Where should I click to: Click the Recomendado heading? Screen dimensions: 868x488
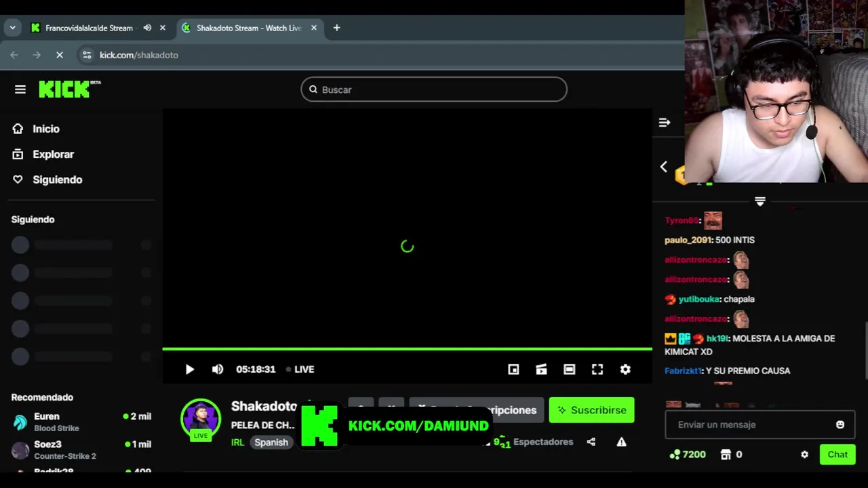42,397
